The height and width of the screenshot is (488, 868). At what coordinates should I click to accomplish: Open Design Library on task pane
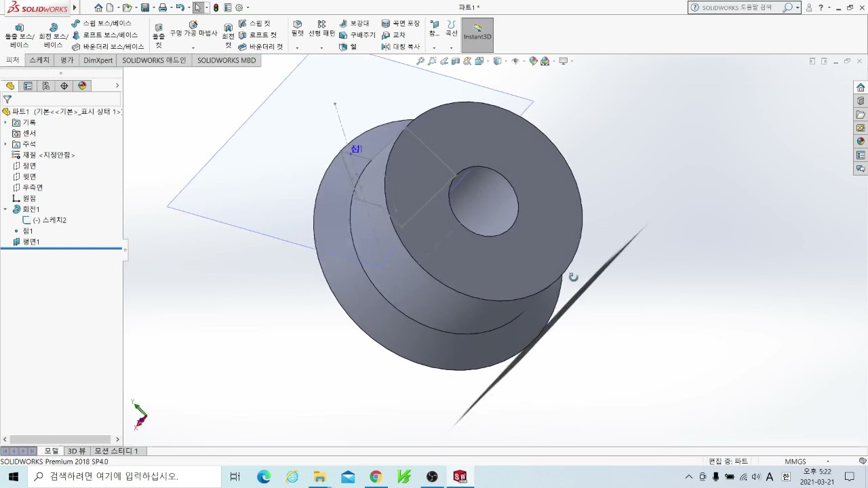click(x=861, y=101)
